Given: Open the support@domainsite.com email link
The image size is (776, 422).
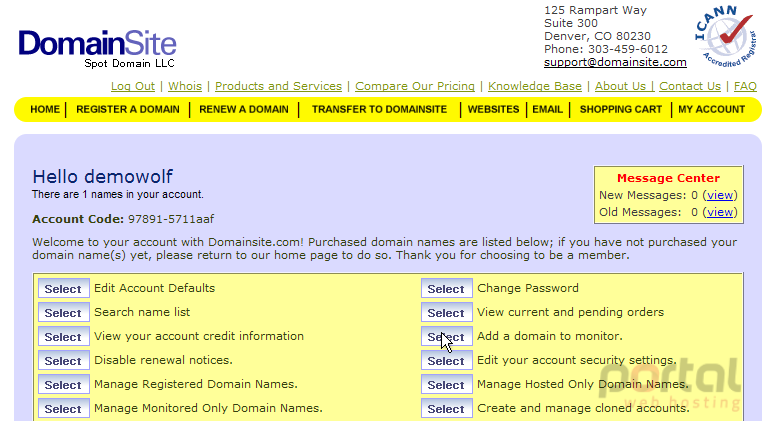Looking at the screenshot, I should pyautogui.click(x=615, y=62).
